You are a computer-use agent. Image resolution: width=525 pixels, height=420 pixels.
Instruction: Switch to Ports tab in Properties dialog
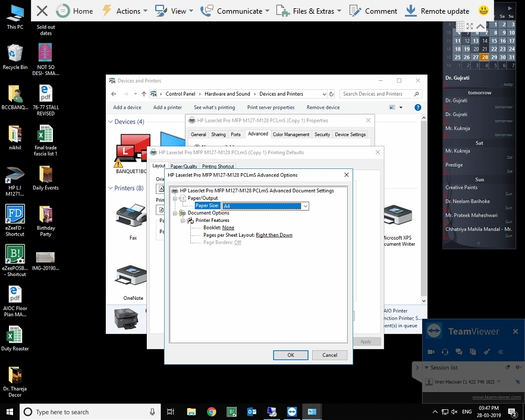coord(235,134)
